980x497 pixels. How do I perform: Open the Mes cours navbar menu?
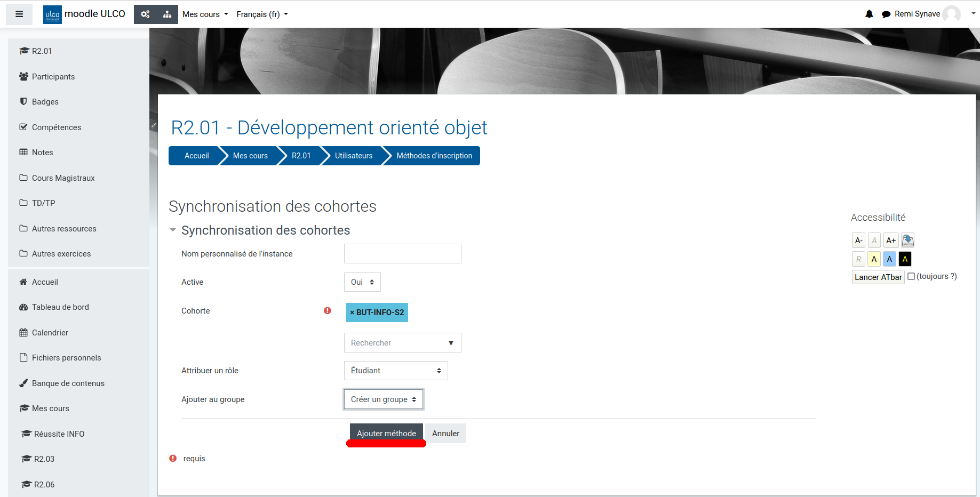(x=205, y=14)
